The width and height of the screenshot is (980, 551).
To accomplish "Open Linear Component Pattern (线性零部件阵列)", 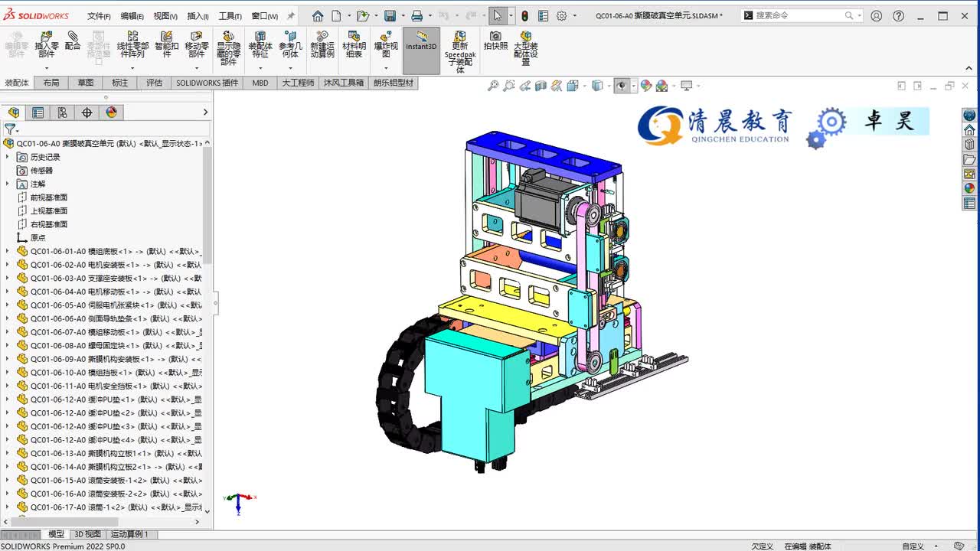I will click(132, 44).
